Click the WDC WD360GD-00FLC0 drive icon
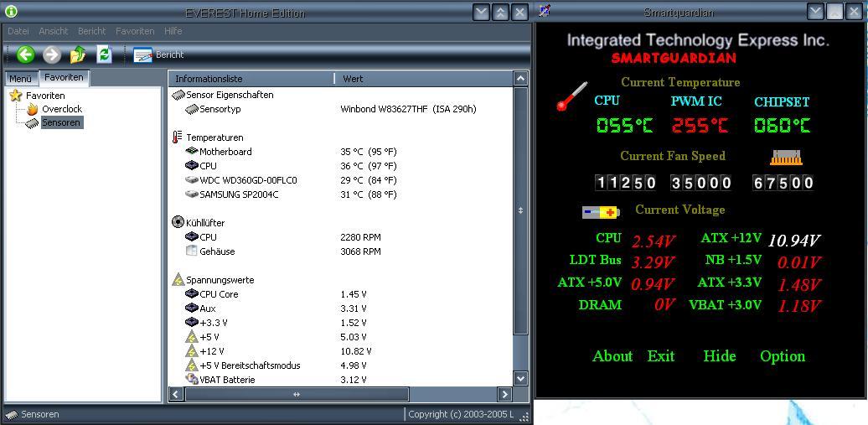 [x=192, y=180]
